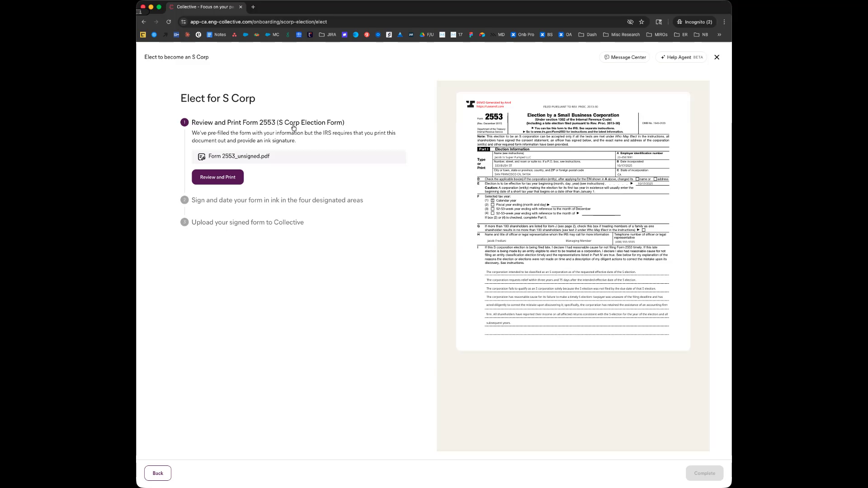Close the S Corp election flow
The image size is (868, 488).
point(717,57)
